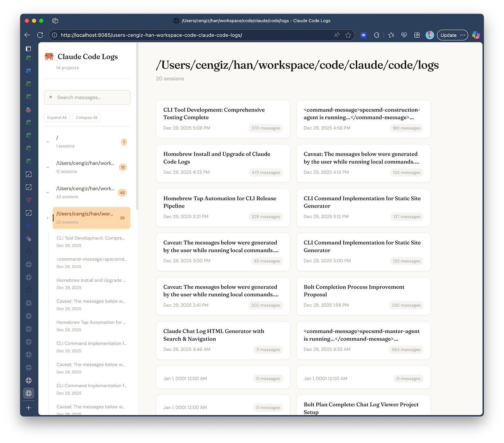Image resolution: width=504 pixels, height=443 pixels.
Task: Open the Caveat session card with 120 messages
Action: point(363,163)
